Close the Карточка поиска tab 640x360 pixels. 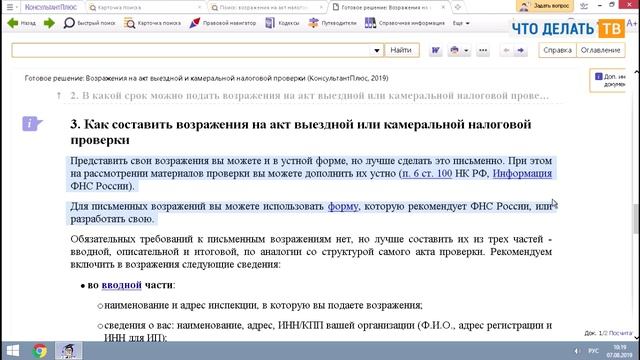click(x=199, y=7)
